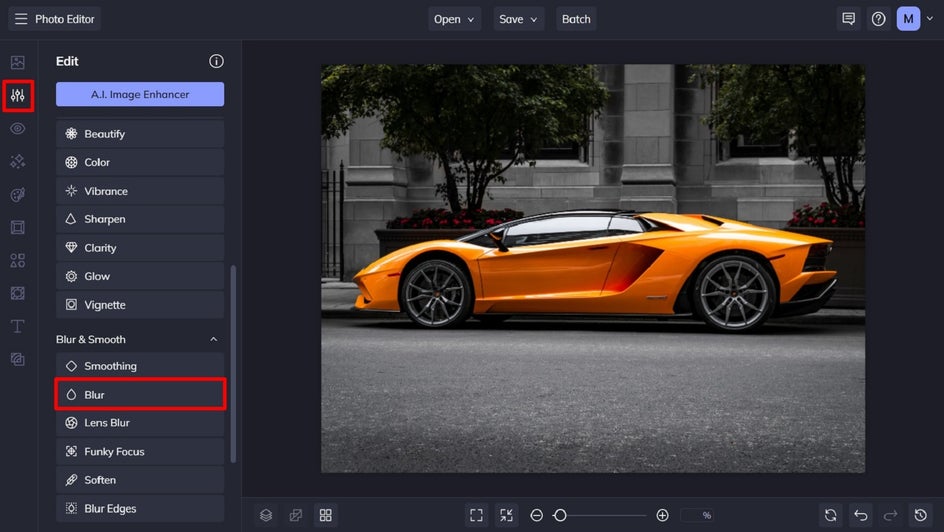The image size is (944, 532).
Task: Click the undo arrow icon
Action: pos(860,515)
